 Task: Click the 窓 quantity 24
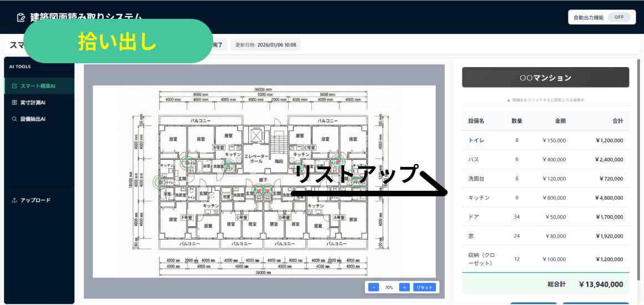click(517, 236)
